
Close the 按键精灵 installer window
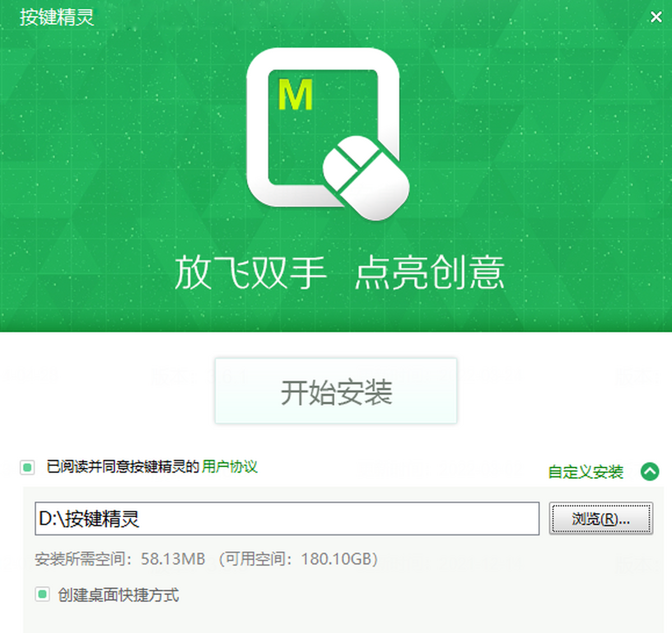tap(656, 17)
